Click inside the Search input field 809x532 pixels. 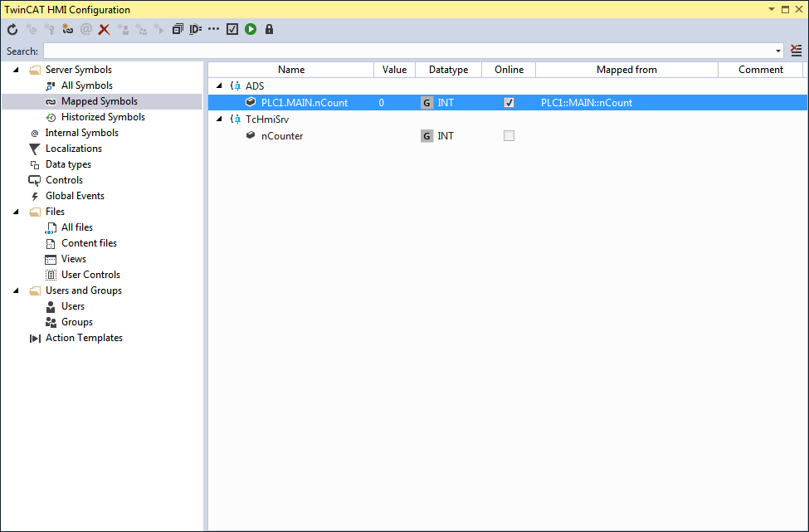(408, 51)
